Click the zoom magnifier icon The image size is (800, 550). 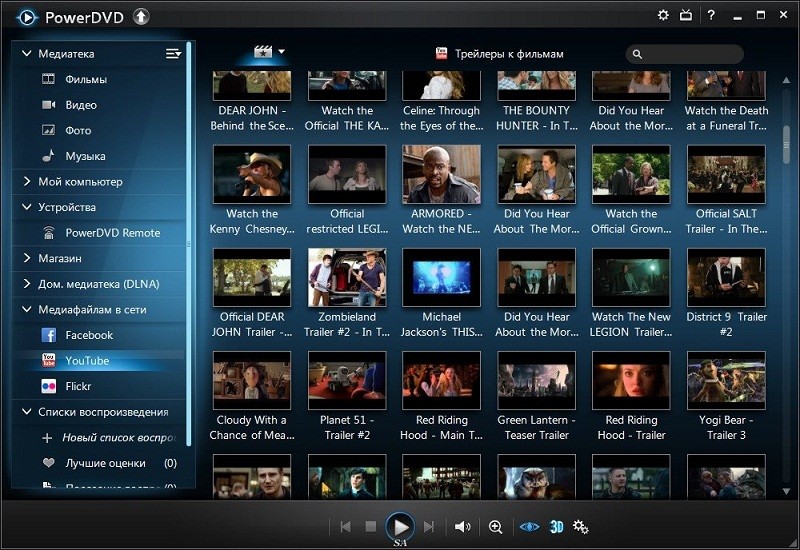pos(495,527)
